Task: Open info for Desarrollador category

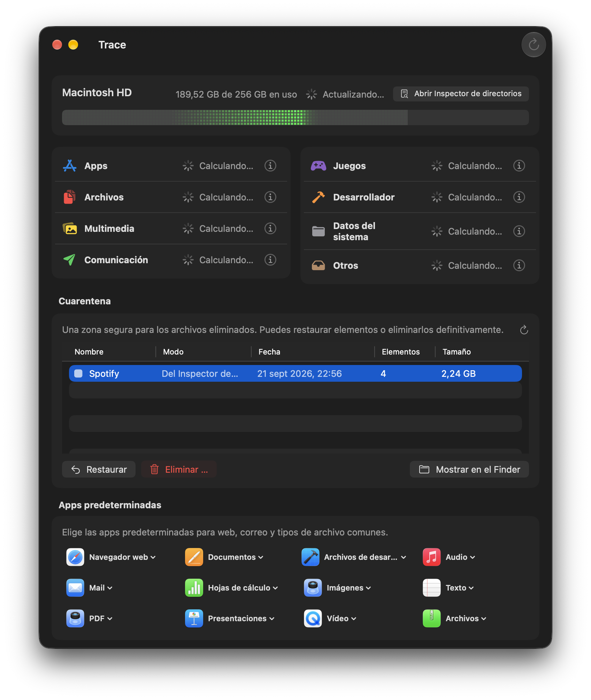Action: tap(519, 197)
